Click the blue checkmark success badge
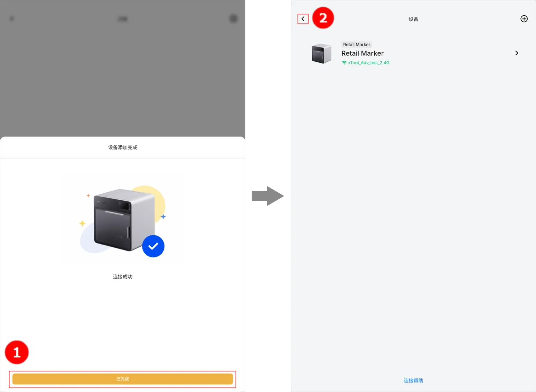The height and width of the screenshot is (392, 536). [x=153, y=246]
